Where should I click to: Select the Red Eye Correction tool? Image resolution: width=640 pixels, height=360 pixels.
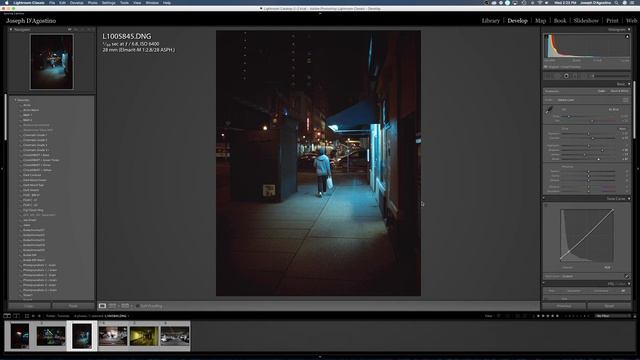tap(566, 76)
